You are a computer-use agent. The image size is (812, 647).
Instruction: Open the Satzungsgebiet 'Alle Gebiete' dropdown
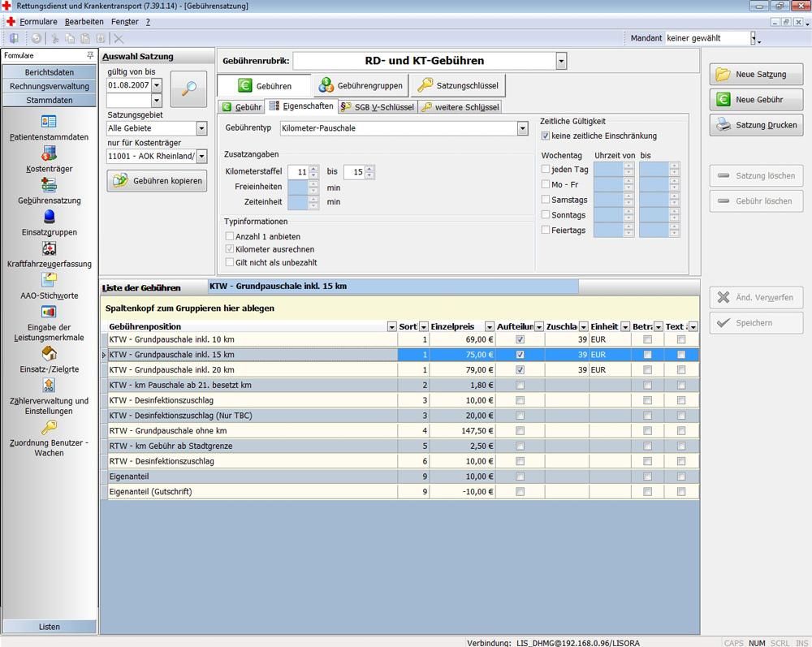[201, 128]
